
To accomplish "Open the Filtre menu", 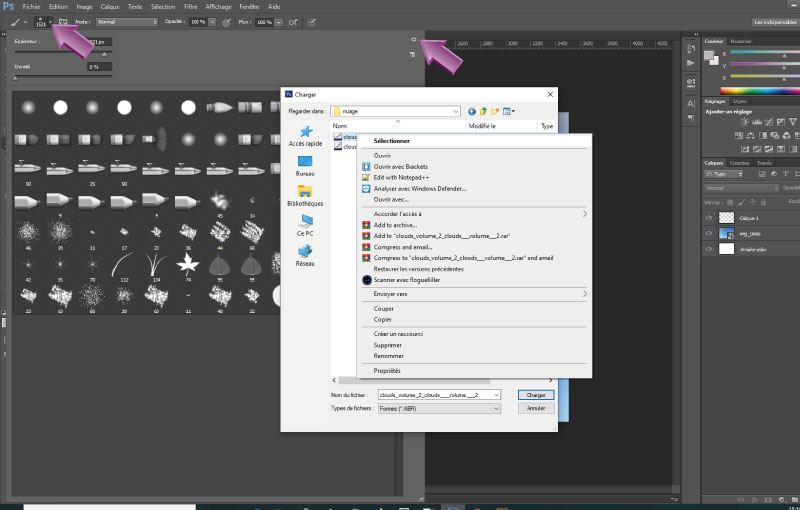I will pos(190,6).
